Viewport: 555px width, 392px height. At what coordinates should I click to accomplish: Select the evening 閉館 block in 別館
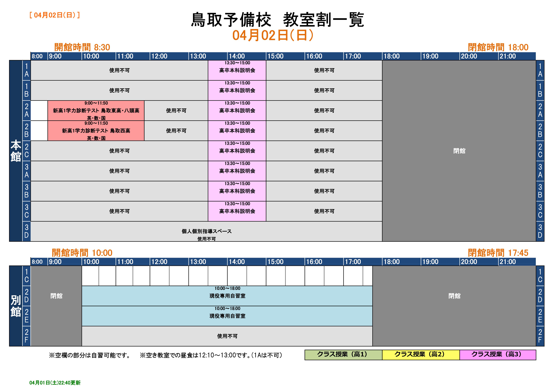(x=454, y=306)
